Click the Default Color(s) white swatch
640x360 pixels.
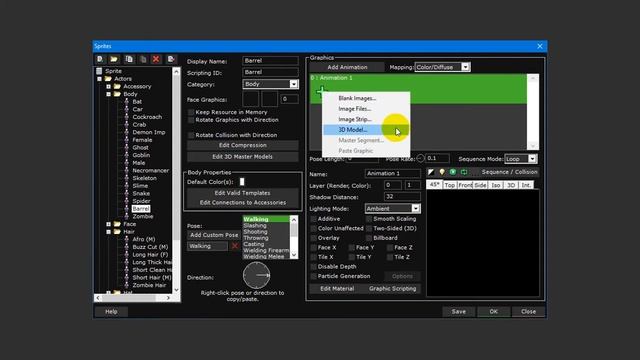(x=242, y=182)
